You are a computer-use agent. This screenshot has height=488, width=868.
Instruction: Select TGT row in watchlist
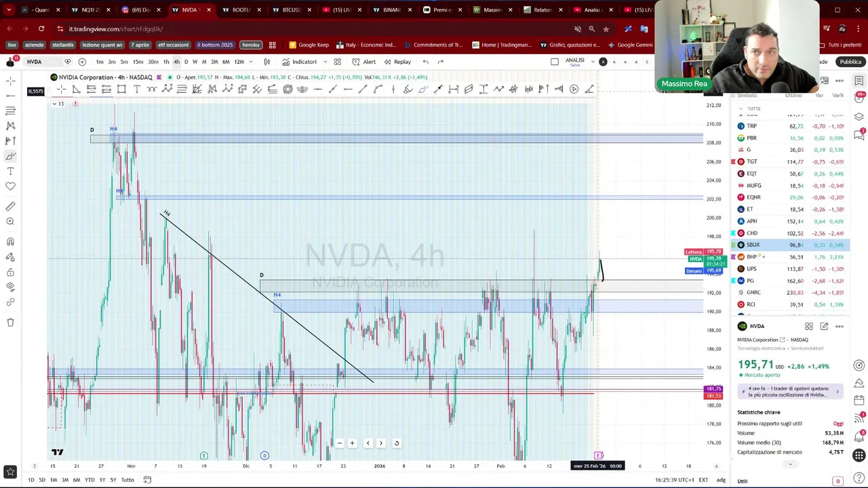click(790, 161)
